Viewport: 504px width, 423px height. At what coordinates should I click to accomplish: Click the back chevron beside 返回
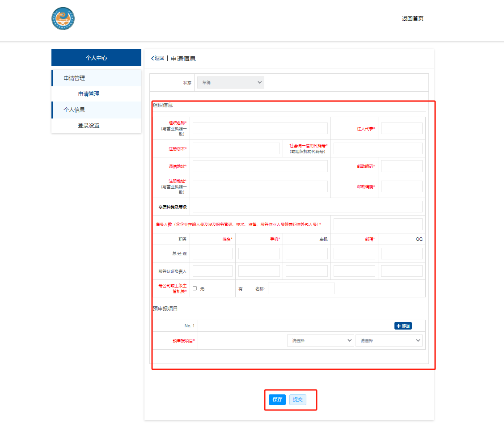(x=152, y=59)
